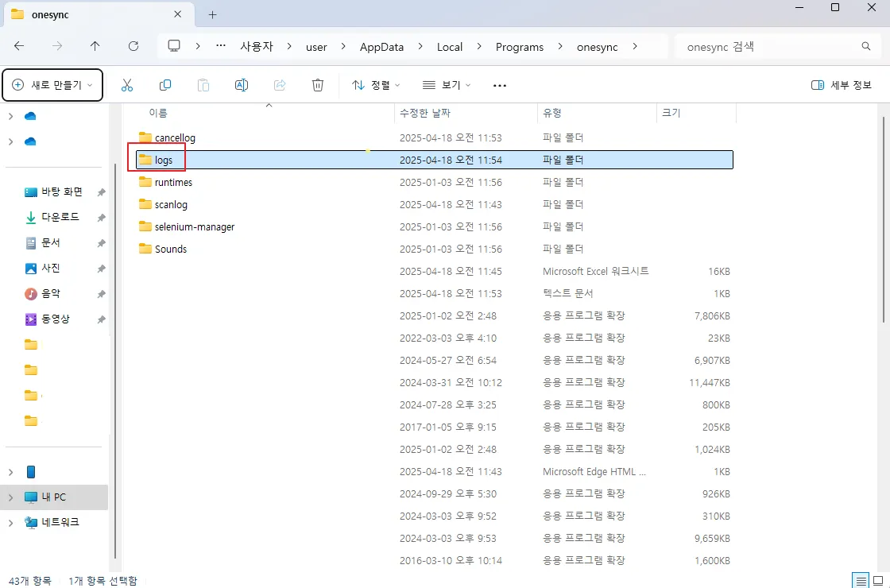The height and width of the screenshot is (588, 890).
Task: Refresh the current folder view
Action: click(133, 47)
